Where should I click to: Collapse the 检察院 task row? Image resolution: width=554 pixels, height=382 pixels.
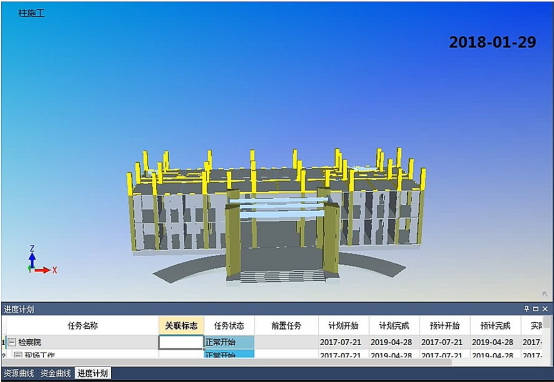click(x=12, y=342)
